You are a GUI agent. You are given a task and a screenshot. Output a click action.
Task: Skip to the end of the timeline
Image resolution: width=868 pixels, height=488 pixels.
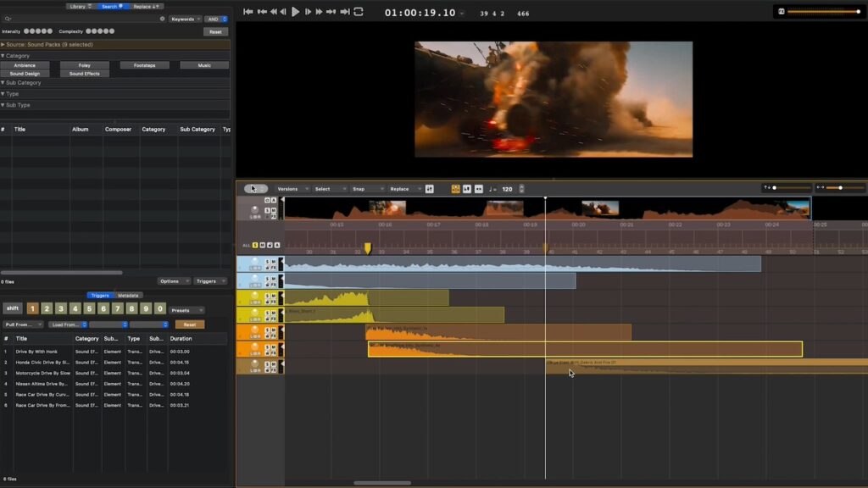pyautogui.click(x=344, y=12)
